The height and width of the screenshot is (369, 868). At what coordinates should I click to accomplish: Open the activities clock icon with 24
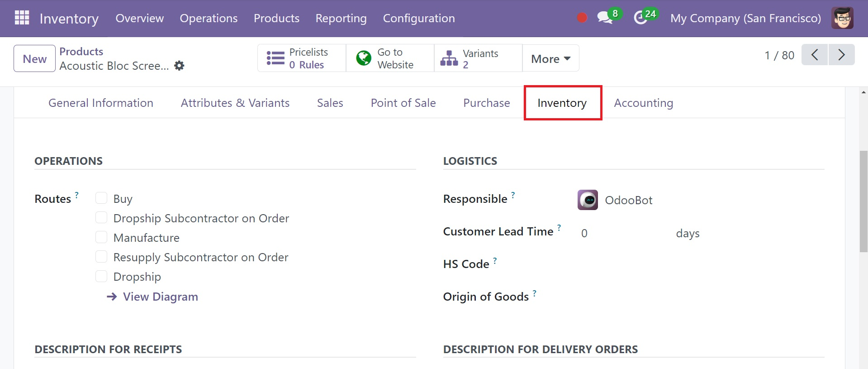point(640,18)
